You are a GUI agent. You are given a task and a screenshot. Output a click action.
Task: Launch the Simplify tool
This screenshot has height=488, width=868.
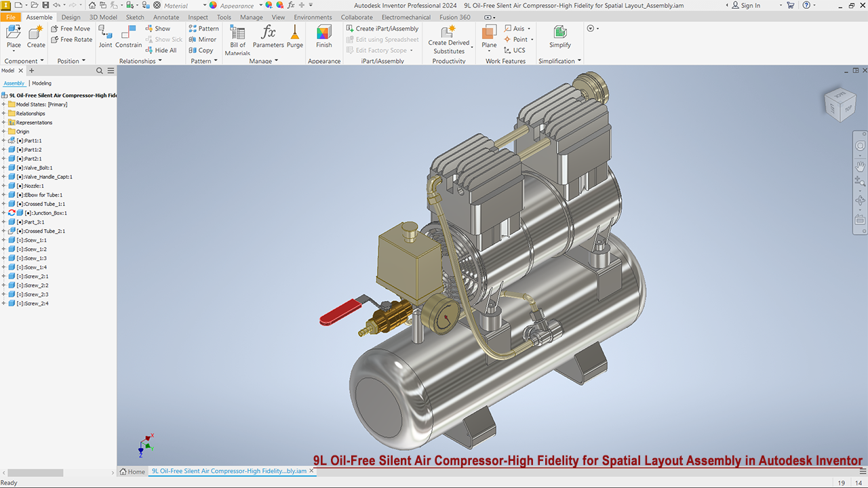pos(560,37)
